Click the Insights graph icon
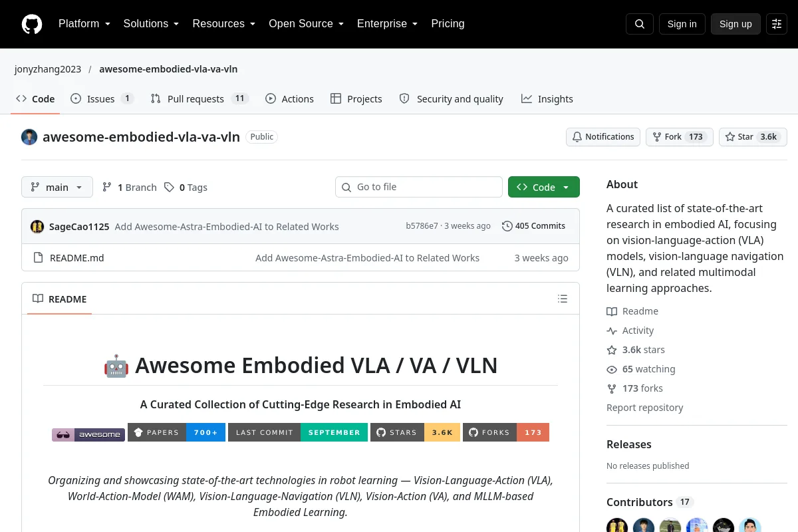Viewport: 798px width, 532px height. click(x=527, y=98)
